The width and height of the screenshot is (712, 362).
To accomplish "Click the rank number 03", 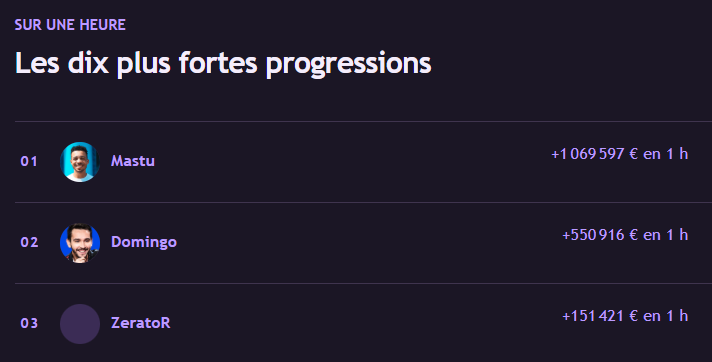I will (29, 323).
